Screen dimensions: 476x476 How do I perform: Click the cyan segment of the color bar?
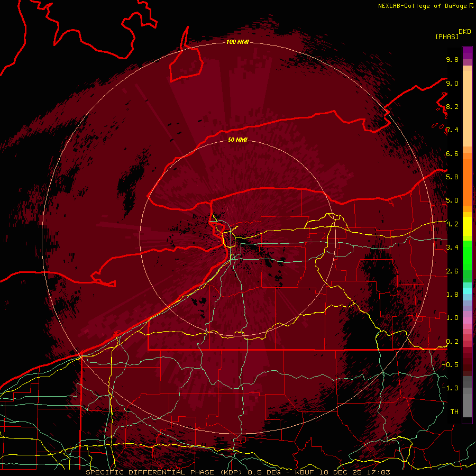[x=467, y=290]
